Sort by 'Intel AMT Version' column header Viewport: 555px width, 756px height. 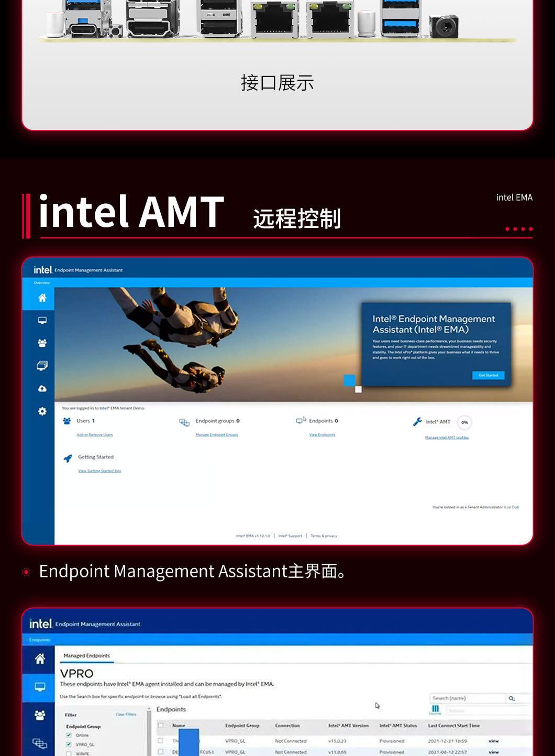[x=349, y=726]
